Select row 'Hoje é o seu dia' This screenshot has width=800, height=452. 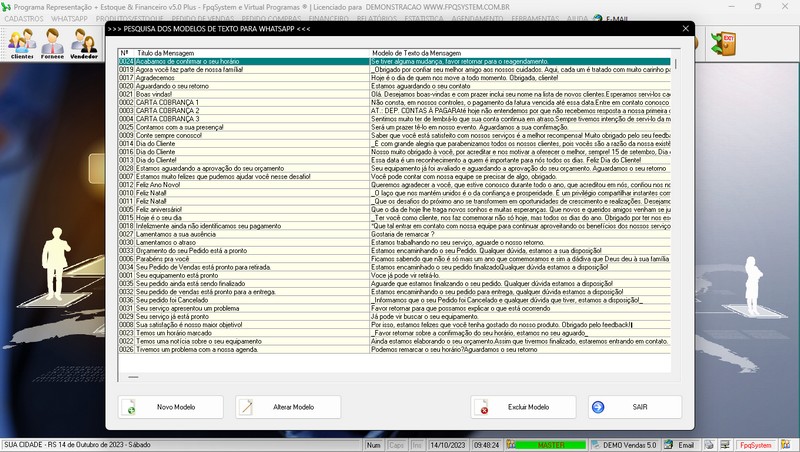pyautogui.click(x=394, y=218)
